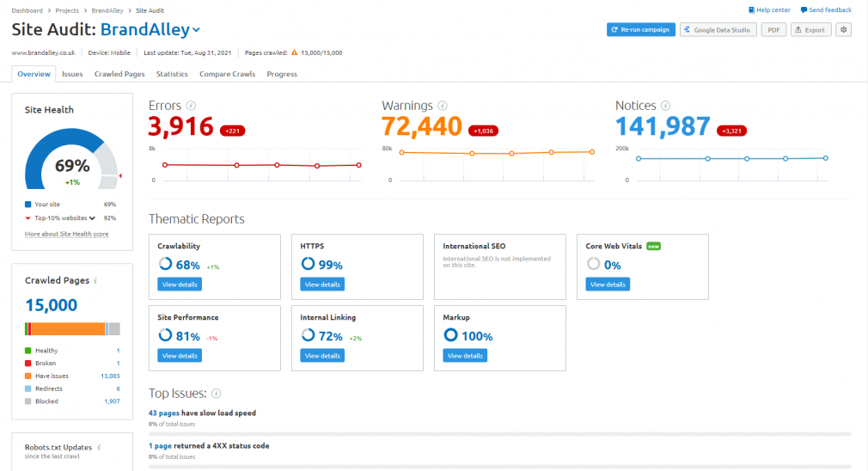The height and width of the screenshot is (471, 868).
Task: Click the Notices info icon
Action: 665,106
